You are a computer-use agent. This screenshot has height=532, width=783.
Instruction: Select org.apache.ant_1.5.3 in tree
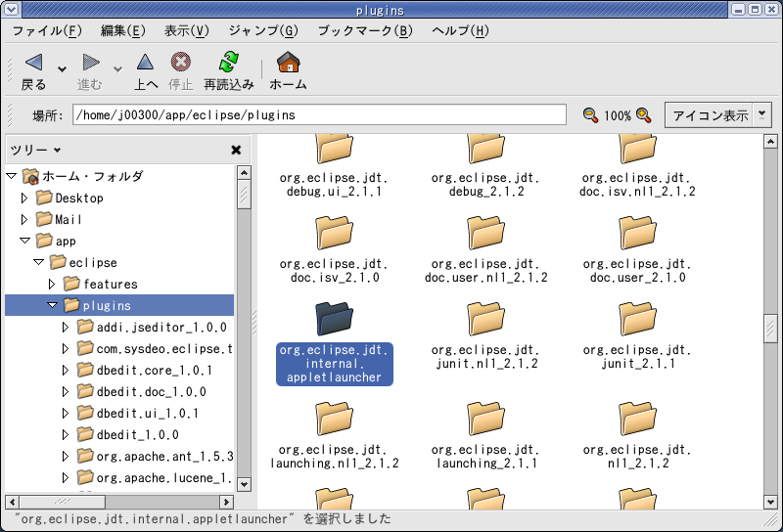164,456
